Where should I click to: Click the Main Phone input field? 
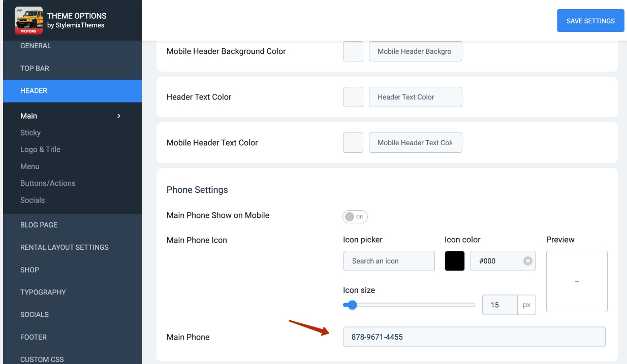click(474, 337)
